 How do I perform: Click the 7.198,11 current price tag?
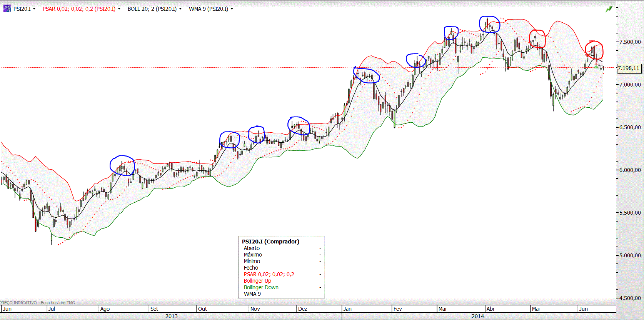629,68
